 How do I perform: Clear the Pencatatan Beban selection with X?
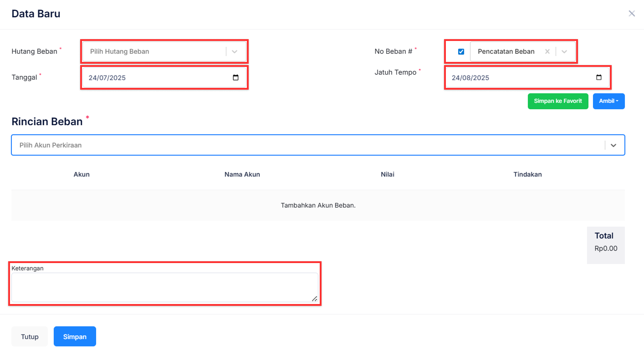coord(547,51)
